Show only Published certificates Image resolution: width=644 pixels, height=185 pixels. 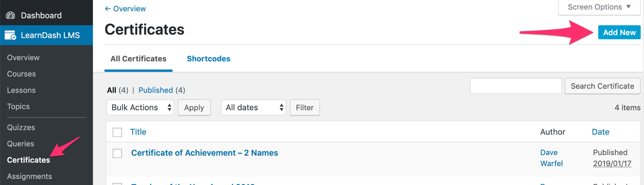(156, 90)
